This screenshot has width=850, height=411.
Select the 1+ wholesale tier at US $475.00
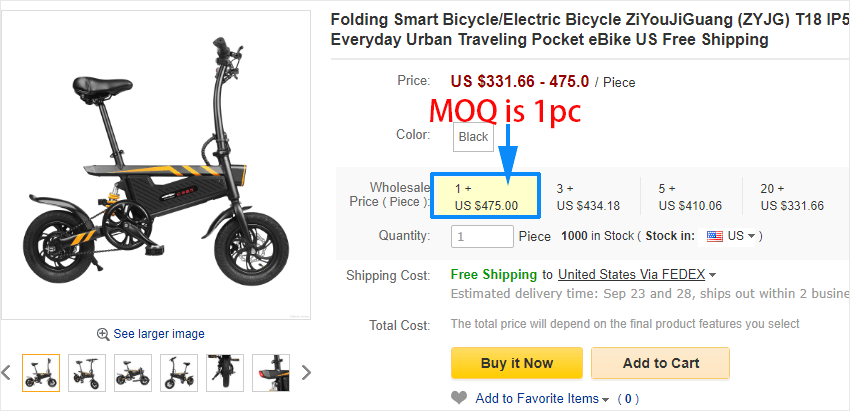tap(486, 197)
